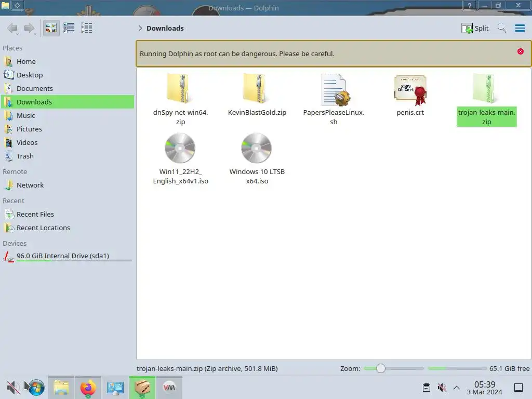Image resolution: width=532 pixels, height=399 pixels.
Task: Open window menu folder icon in title bar
Action: [x=5, y=5]
